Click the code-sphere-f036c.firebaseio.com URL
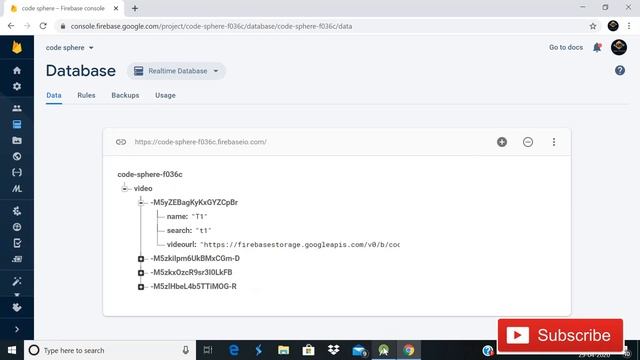Image resolution: width=640 pixels, height=360 pixels. [x=200, y=142]
